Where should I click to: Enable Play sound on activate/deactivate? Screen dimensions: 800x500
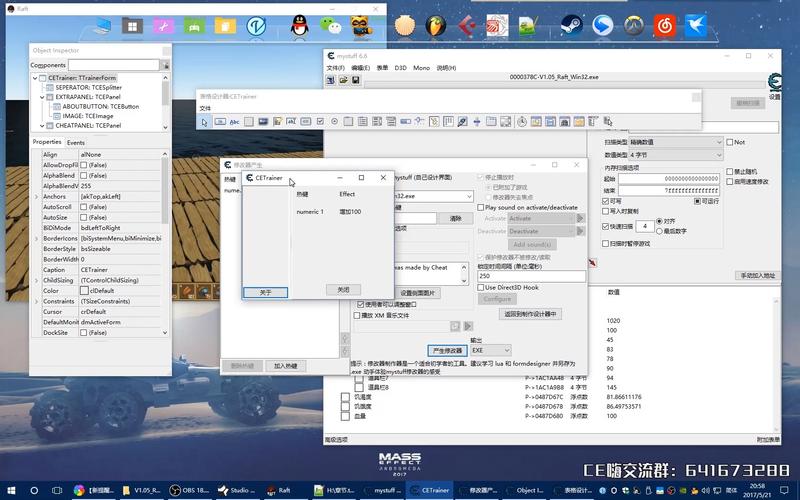tap(481, 208)
